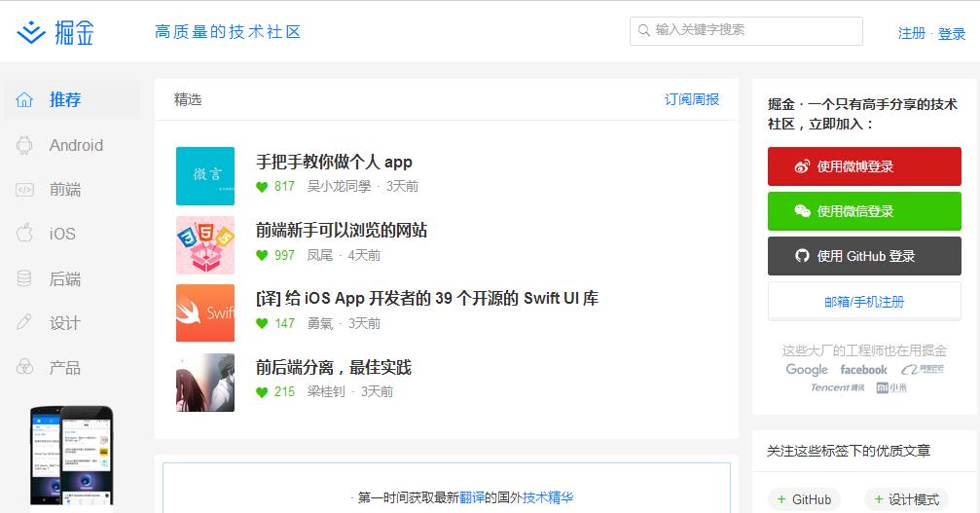Click 订阅周报 subscribe link
980x513 pixels.
[691, 99]
